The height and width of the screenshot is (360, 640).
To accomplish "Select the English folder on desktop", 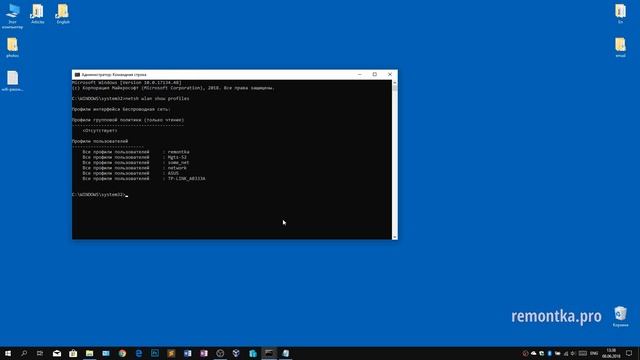I will [63, 14].
